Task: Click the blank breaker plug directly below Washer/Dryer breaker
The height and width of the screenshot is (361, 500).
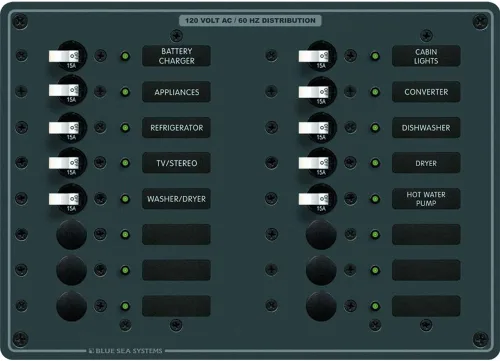Action: coord(71,234)
